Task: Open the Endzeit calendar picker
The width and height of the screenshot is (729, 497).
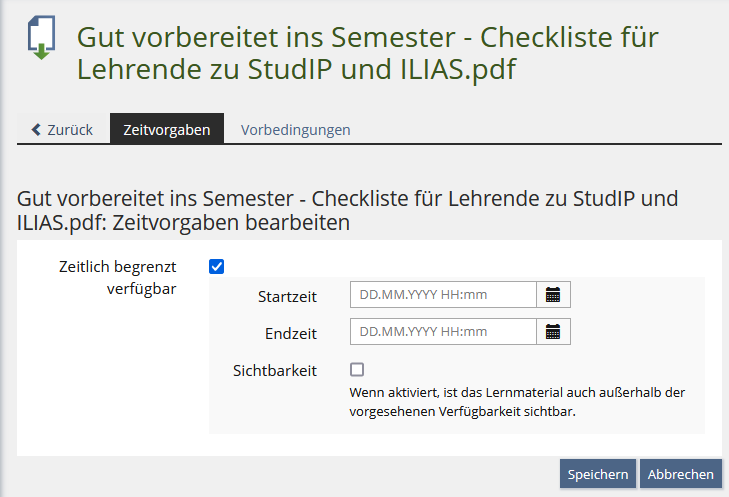Action: [553, 331]
